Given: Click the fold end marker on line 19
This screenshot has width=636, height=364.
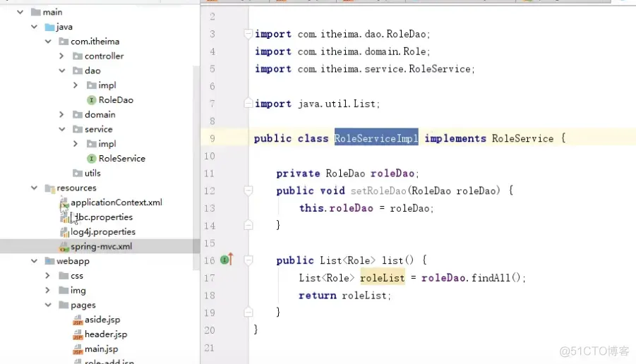Looking at the screenshot, I should [x=248, y=312].
